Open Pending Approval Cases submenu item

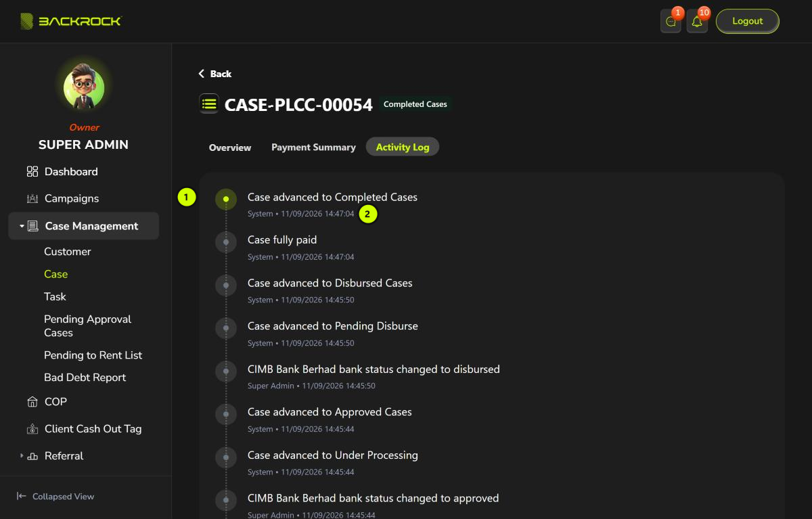88,325
